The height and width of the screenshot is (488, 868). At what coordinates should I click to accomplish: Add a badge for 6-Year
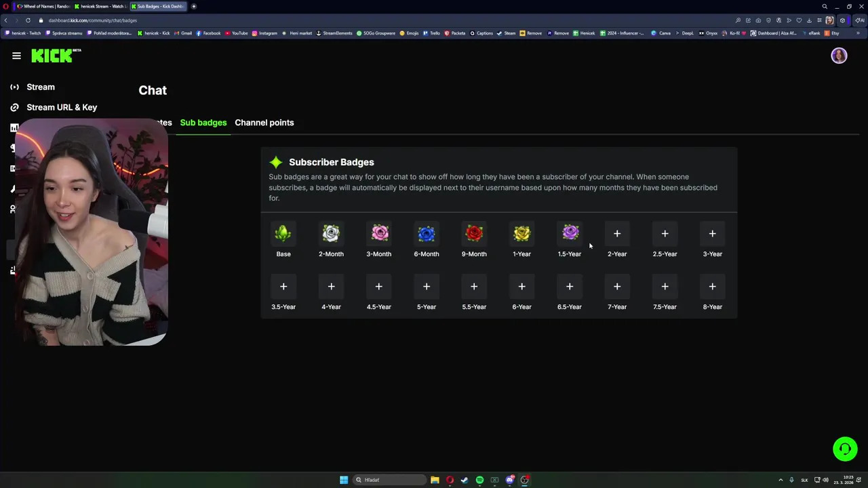tap(521, 287)
